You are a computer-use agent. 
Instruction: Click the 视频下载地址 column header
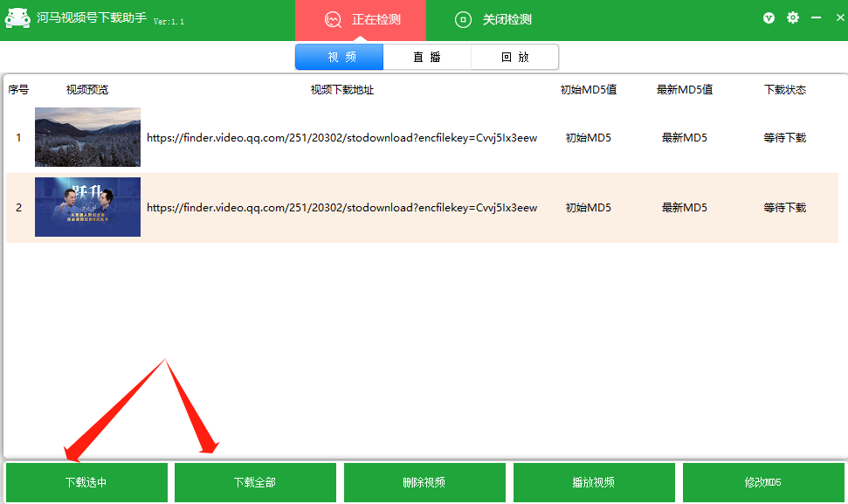(x=341, y=90)
